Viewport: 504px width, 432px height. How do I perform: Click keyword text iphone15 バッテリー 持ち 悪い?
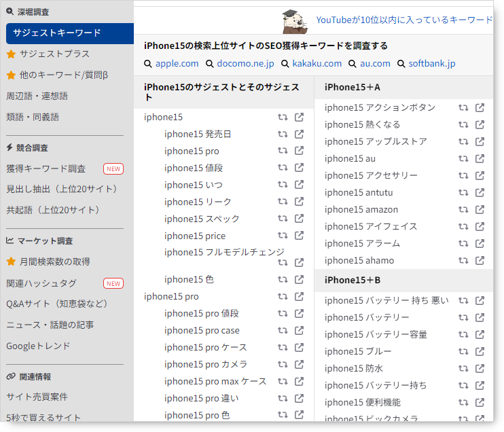click(386, 300)
